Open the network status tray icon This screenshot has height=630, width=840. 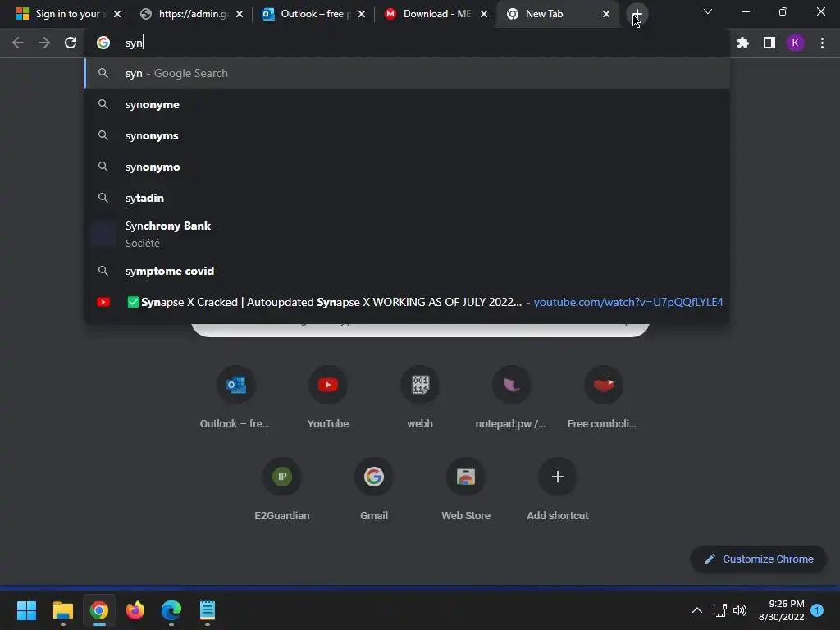[x=719, y=610]
